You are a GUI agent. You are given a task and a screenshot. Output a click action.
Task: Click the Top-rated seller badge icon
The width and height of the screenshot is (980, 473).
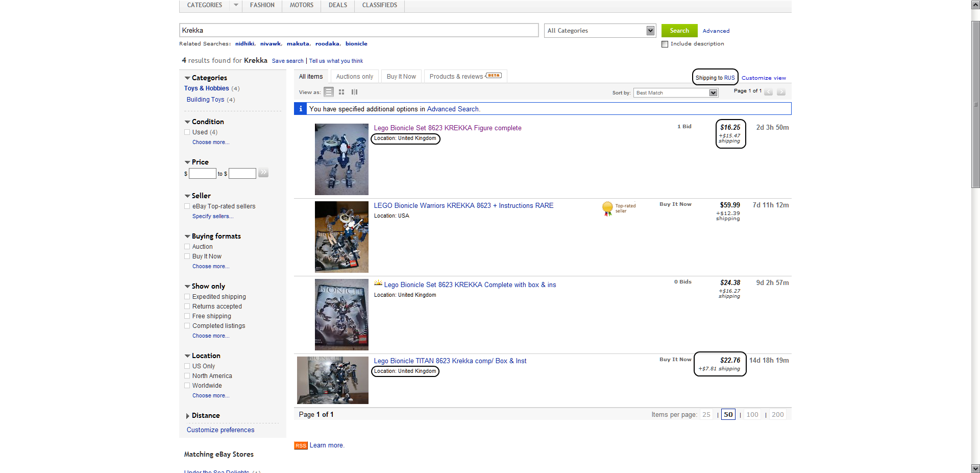(x=607, y=208)
